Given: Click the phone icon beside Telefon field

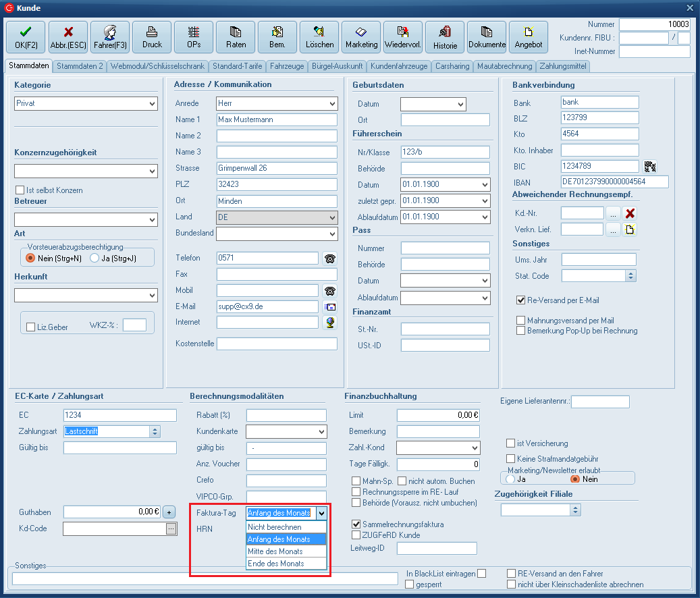Looking at the screenshot, I should tap(329, 259).
